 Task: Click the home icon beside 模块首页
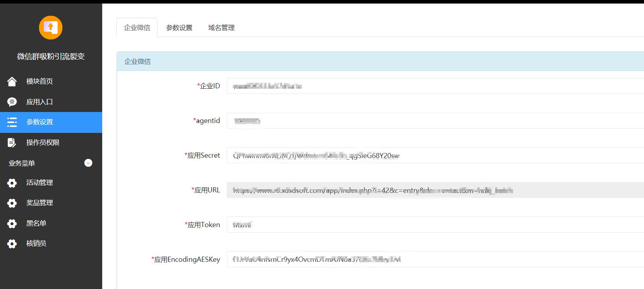(12, 81)
